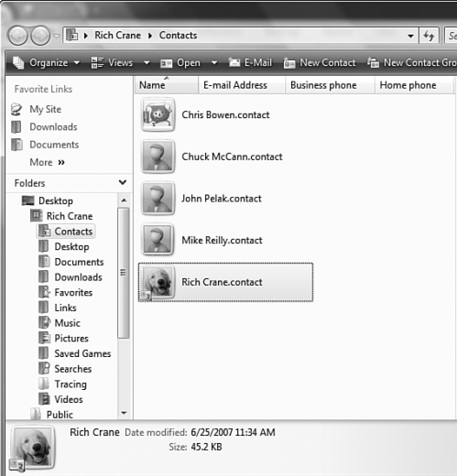This screenshot has height=476, width=457.
Task: Open the recent pages dropdown arrow
Action: 57,36
